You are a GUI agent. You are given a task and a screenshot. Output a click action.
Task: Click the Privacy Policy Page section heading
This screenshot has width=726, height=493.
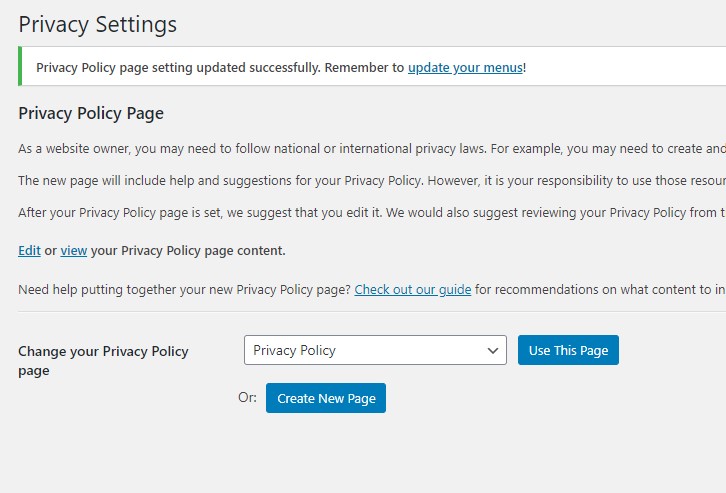pos(91,113)
